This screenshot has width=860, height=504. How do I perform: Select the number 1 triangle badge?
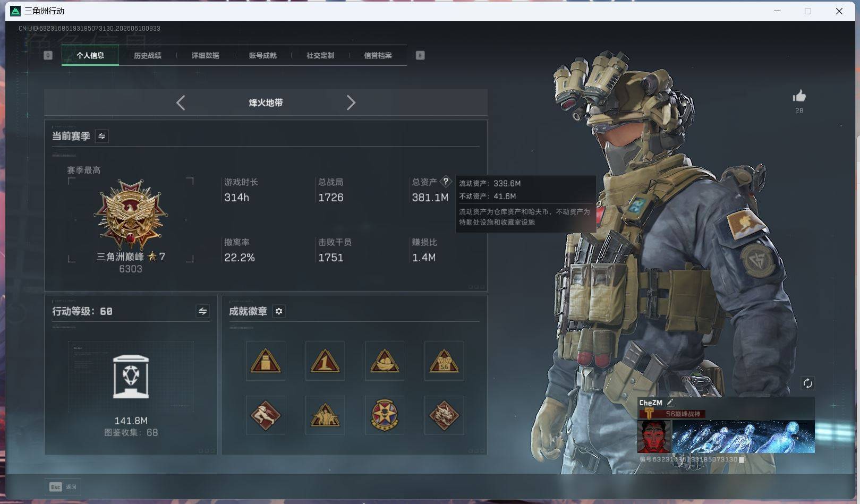pos(325,361)
